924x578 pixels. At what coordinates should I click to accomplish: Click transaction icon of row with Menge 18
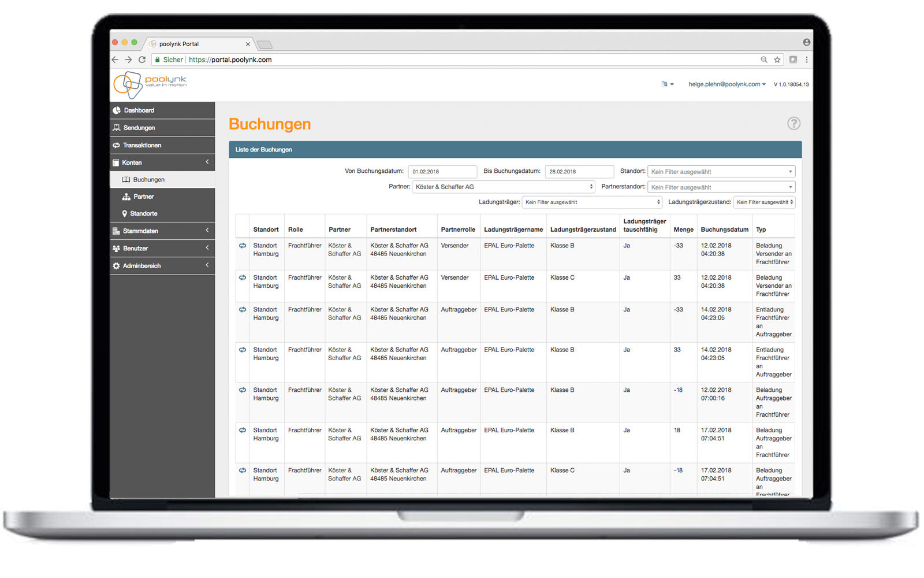(243, 430)
